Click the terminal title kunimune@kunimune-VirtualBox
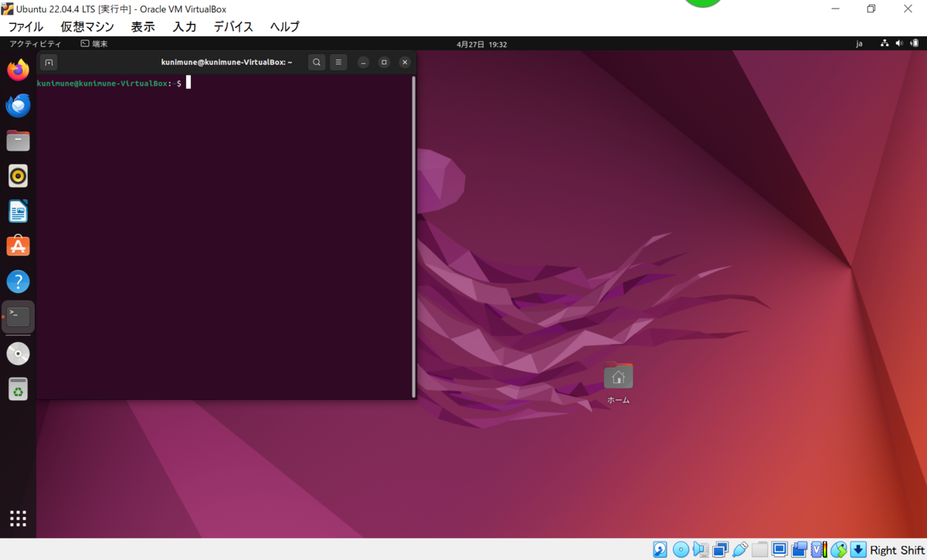This screenshot has height=560, width=927. 226,63
